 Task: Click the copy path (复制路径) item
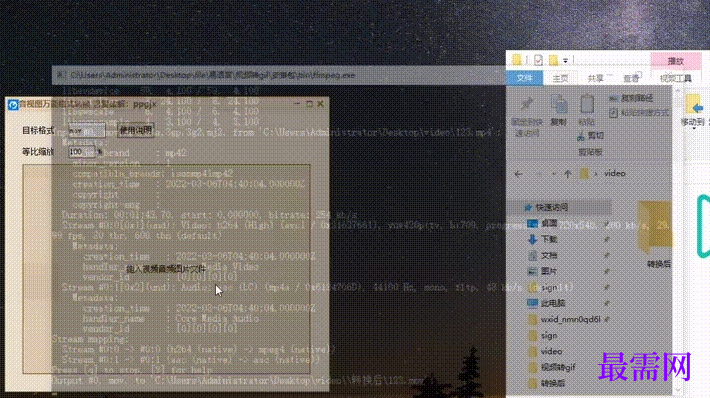631,98
